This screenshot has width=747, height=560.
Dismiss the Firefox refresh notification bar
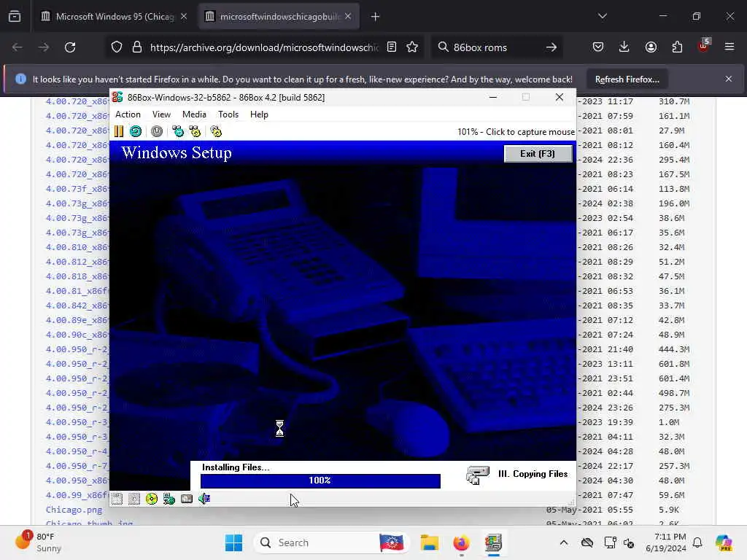point(729,79)
